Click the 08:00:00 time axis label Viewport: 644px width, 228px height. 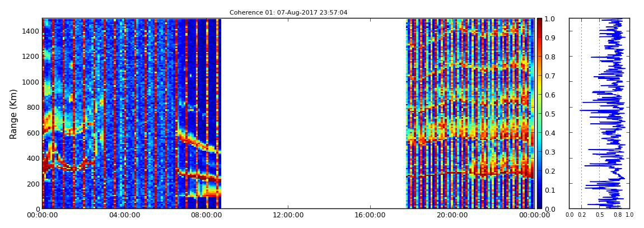point(206,215)
